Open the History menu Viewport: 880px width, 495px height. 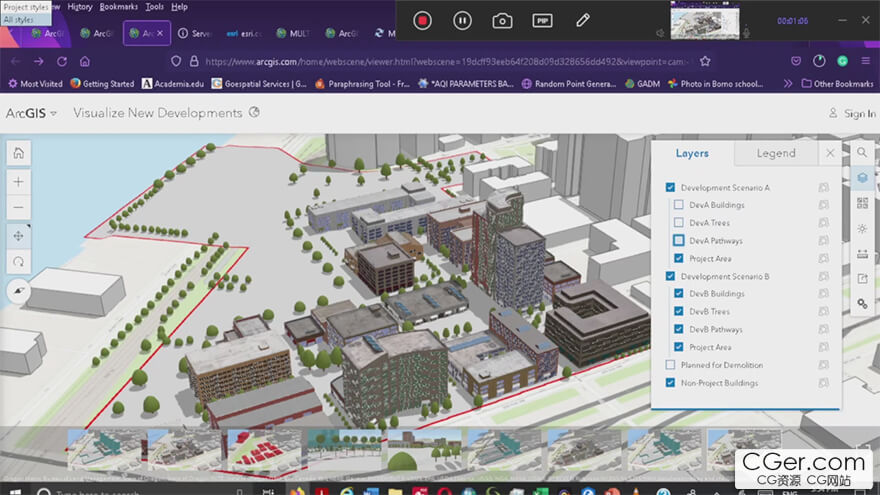[x=80, y=7]
